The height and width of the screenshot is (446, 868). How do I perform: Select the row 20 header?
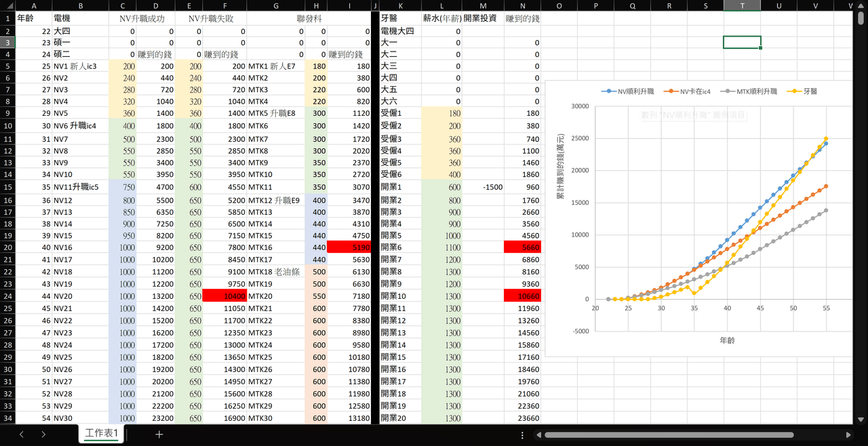point(7,247)
